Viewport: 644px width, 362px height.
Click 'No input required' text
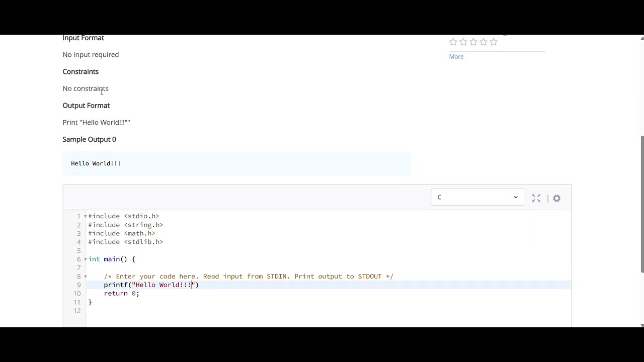click(91, 55)
